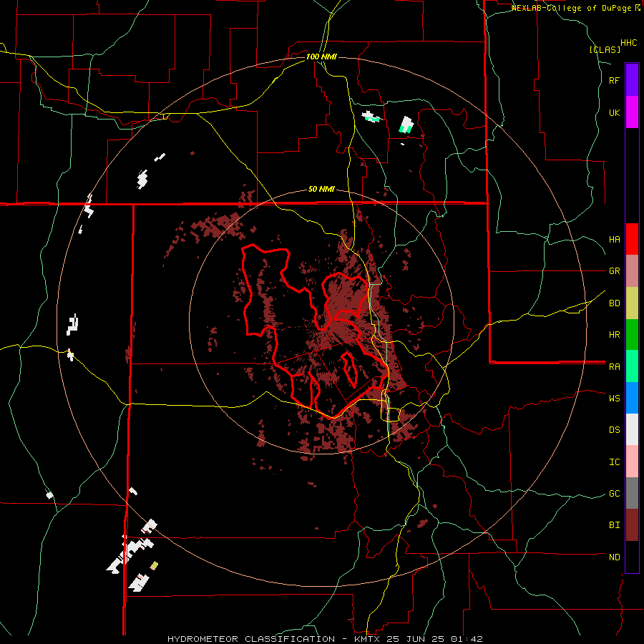Click the BI legend label
Image resolution: width=644 pixels, height=644 pixels.
tap(614, 525)
